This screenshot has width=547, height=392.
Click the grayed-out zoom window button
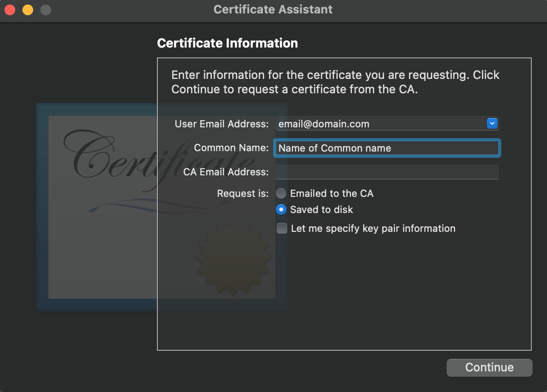(x=46, y=10)
